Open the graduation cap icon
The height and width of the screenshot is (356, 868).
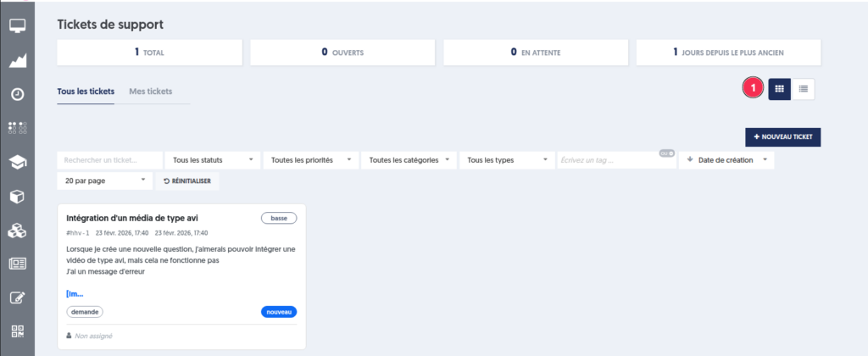[17, 162]
